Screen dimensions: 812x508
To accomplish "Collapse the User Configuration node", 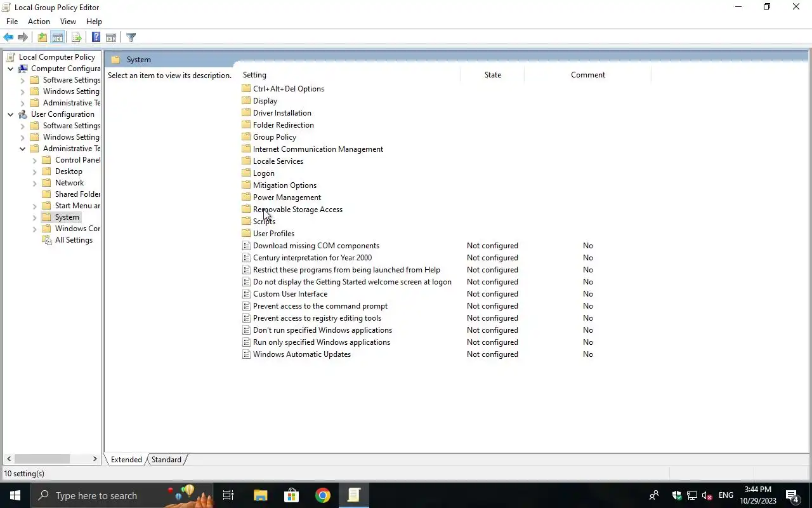I will [x=11, y=114].
